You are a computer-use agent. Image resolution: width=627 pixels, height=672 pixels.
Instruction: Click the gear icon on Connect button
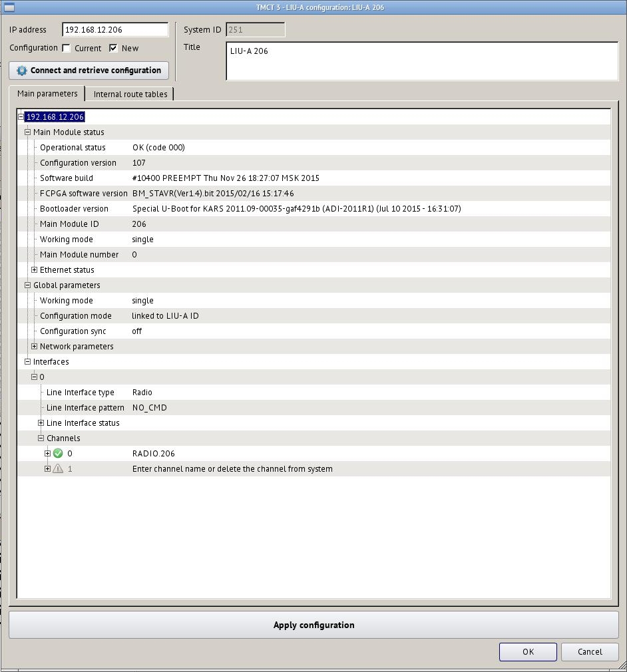coord(21,71)
